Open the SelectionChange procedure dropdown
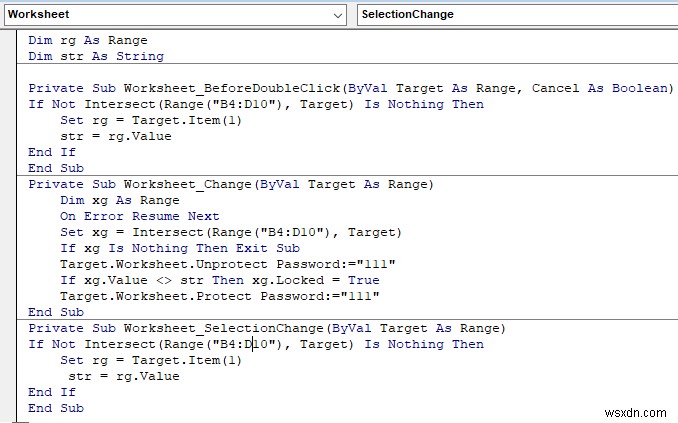 [518, 15]
